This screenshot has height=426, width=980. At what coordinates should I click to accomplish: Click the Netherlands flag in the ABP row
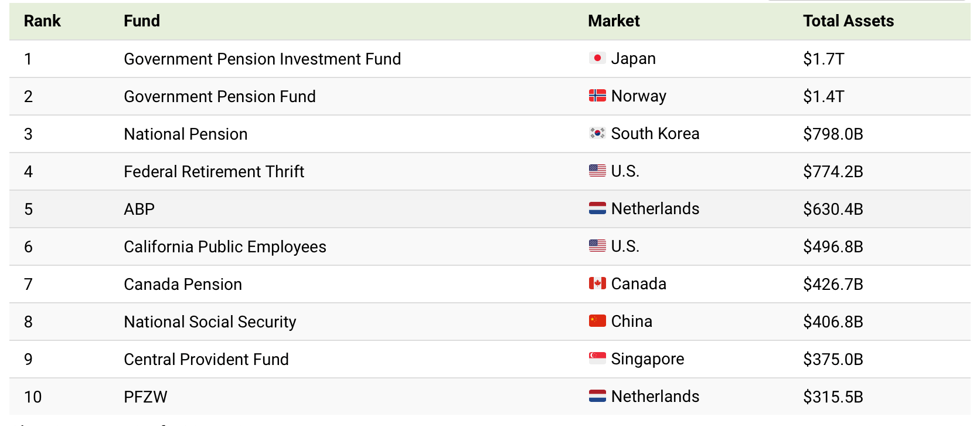click(x=597, y=208)
